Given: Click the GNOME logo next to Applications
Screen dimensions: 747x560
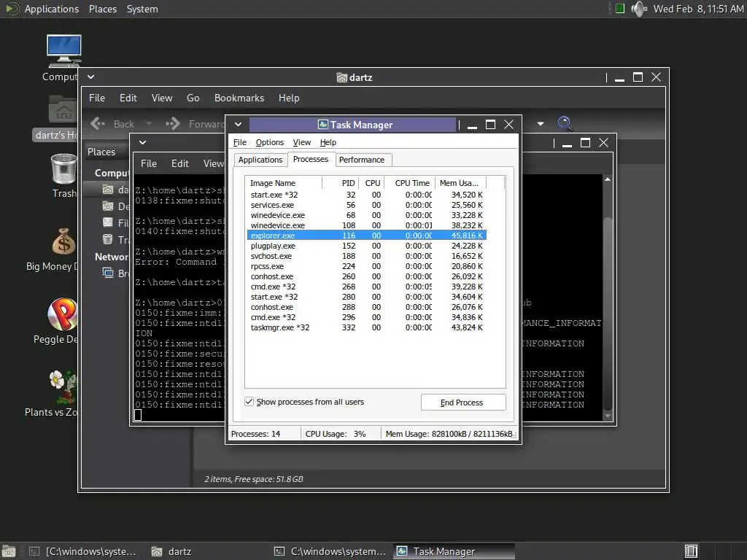Looking at the screenshot, I should click(x=12, y=9).
